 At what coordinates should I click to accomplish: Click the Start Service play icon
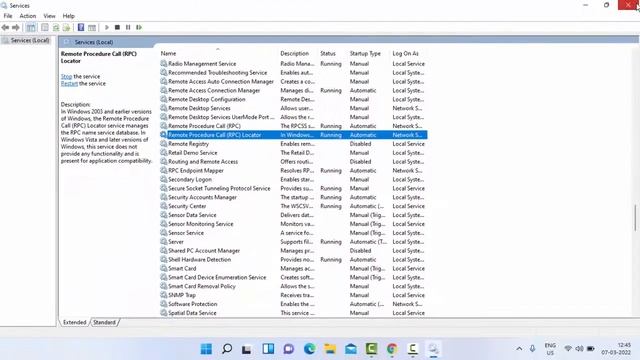(x=107, y=27)
